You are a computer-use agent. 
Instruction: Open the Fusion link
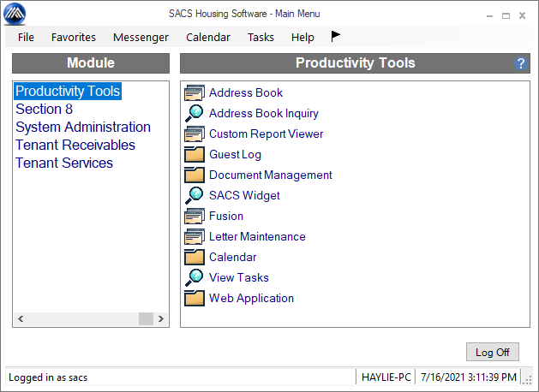click(x=226, y=216)
